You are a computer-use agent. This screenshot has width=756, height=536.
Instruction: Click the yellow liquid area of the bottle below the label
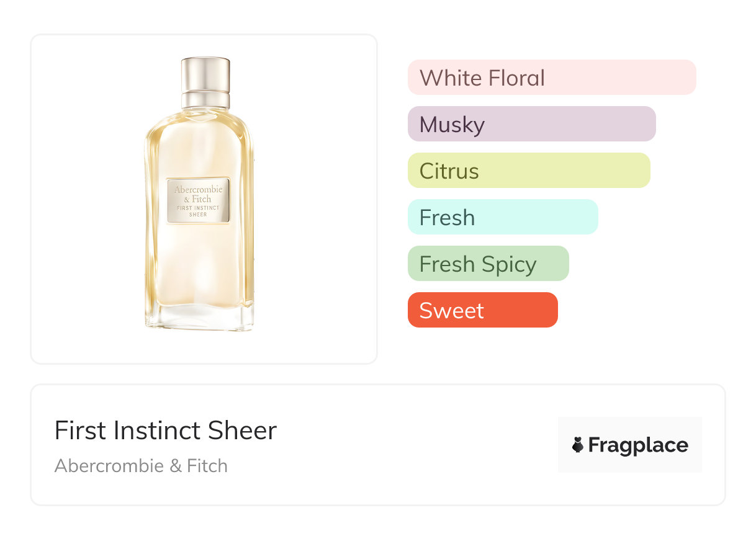pyautogui.click(x=199, y=267)
